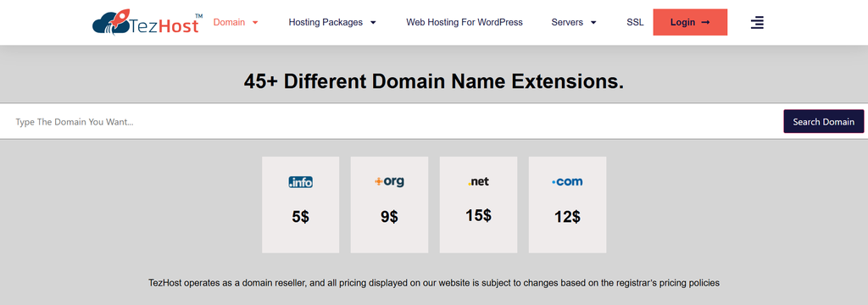
Task: Click the TezHost rocket logo
Action: coord(147,22)
